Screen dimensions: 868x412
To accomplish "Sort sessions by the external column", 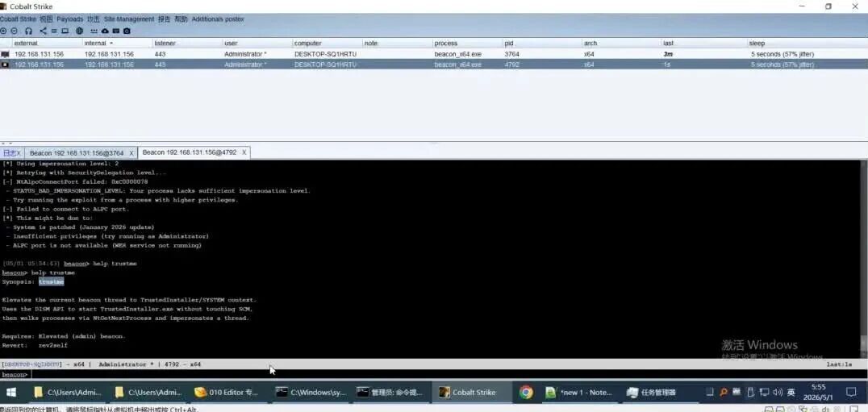I will tap(47, 44).
